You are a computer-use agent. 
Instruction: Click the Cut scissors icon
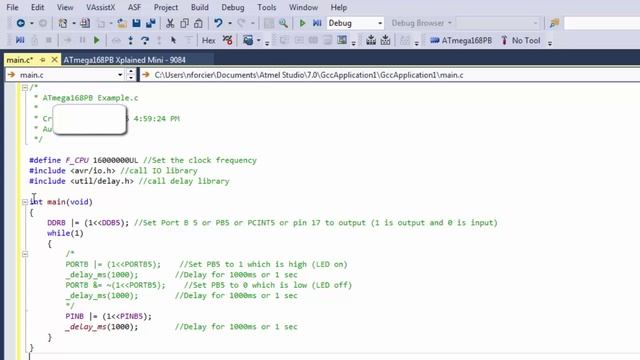[x=170, y=23]
